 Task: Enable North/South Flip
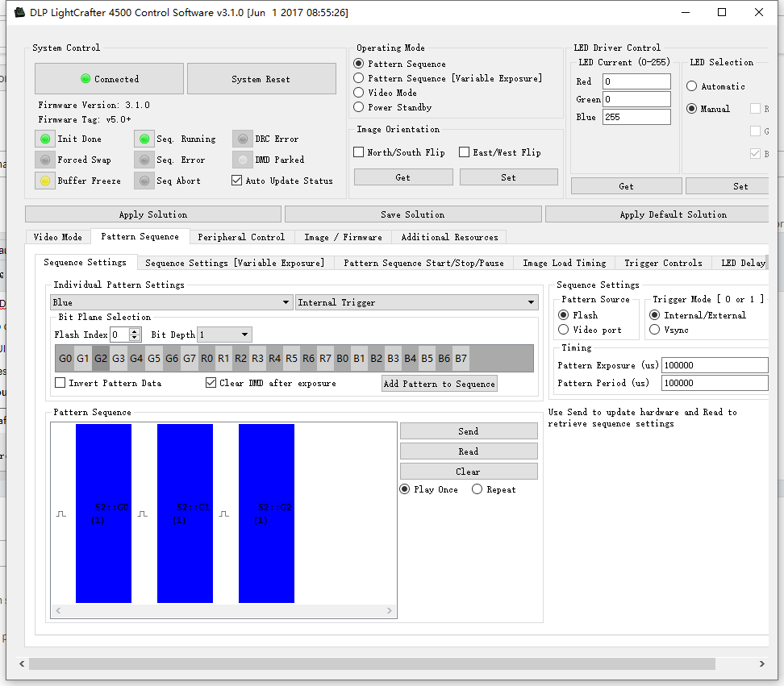[x=358, y=152]
